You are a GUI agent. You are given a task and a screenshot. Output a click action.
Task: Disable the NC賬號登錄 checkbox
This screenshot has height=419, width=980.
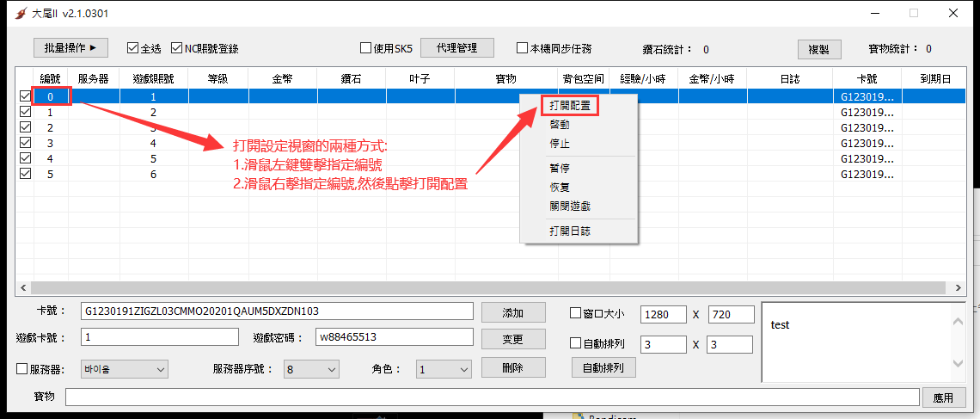[x=177, y=48]
